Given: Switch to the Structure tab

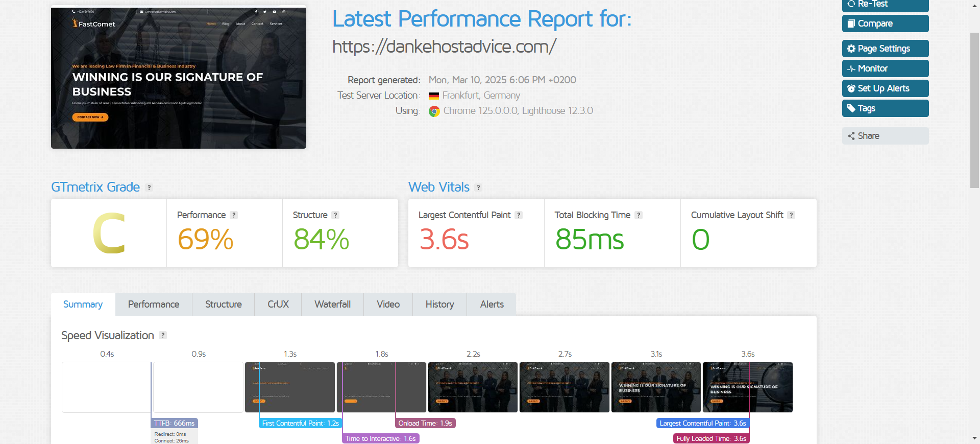Looking at the screenshot, I should coord(224,305).
